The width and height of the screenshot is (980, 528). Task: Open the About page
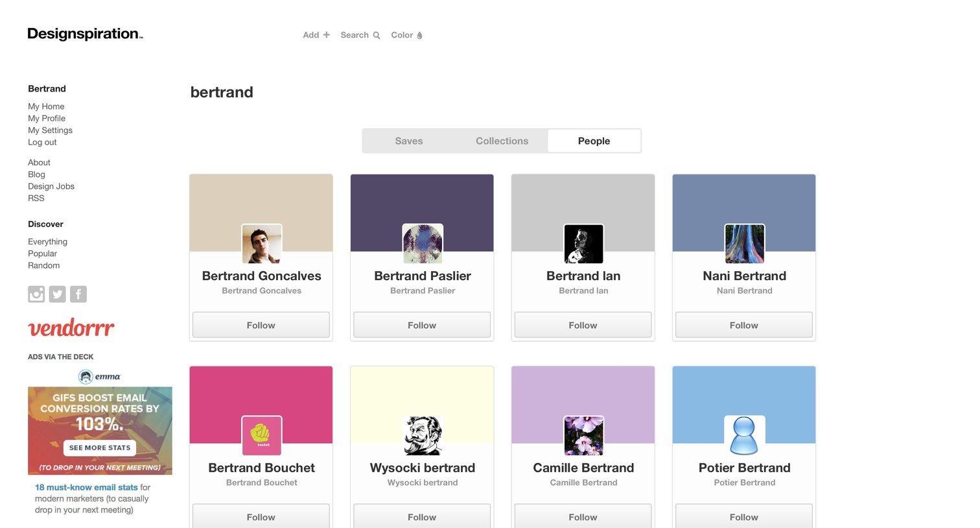pyautogui.click(x=39, y=162)
